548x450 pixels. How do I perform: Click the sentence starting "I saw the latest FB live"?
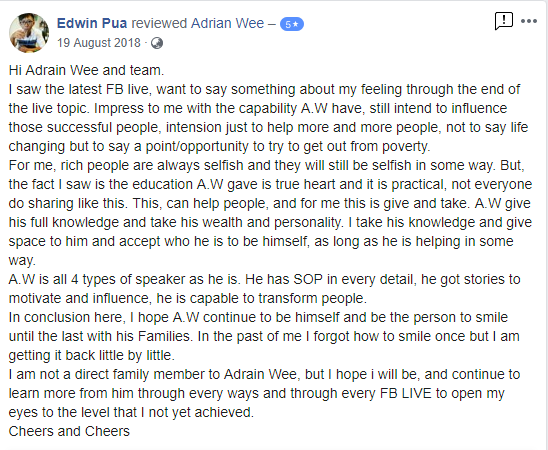pyautogui.click(x=265, y=89)
